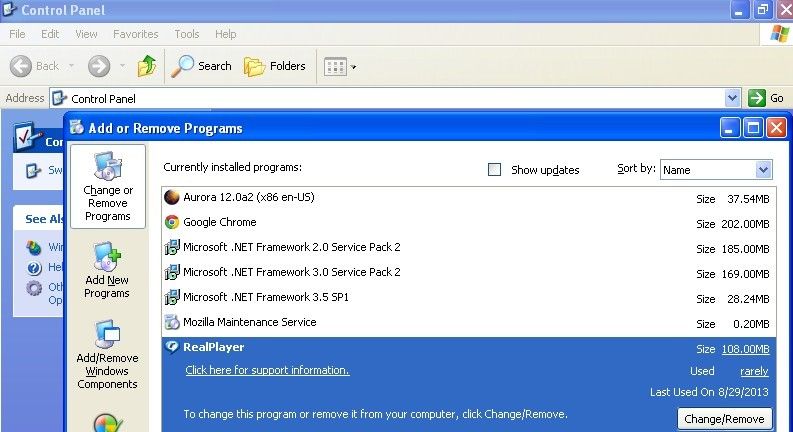Open the Tools menu
Image resolution: width=793 pixels, height=432 pixels.
point(187,34)
